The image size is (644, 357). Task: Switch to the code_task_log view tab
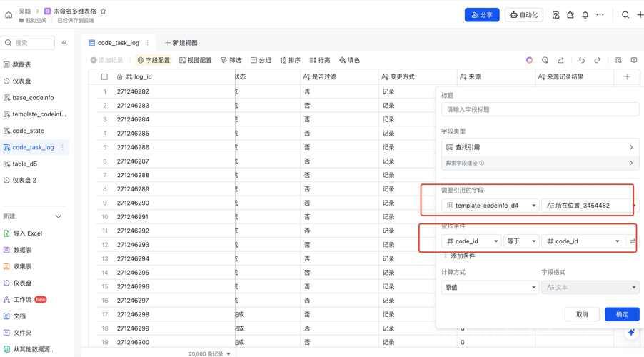coord(119,43)
